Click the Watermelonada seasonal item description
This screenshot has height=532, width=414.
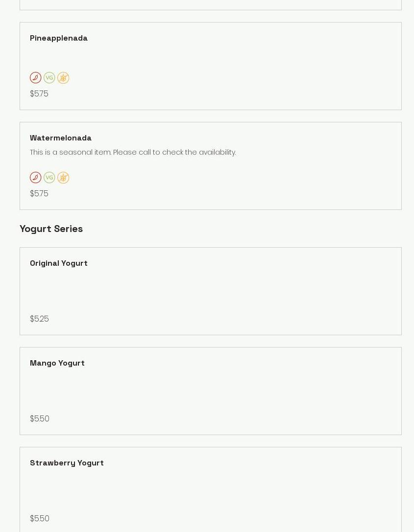click(x=133, y=153)
